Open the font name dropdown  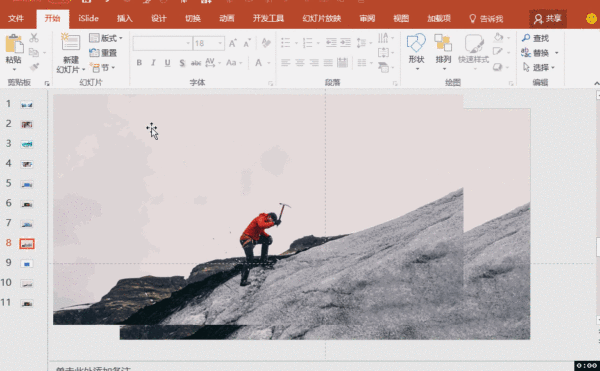(x=188, y=43)
